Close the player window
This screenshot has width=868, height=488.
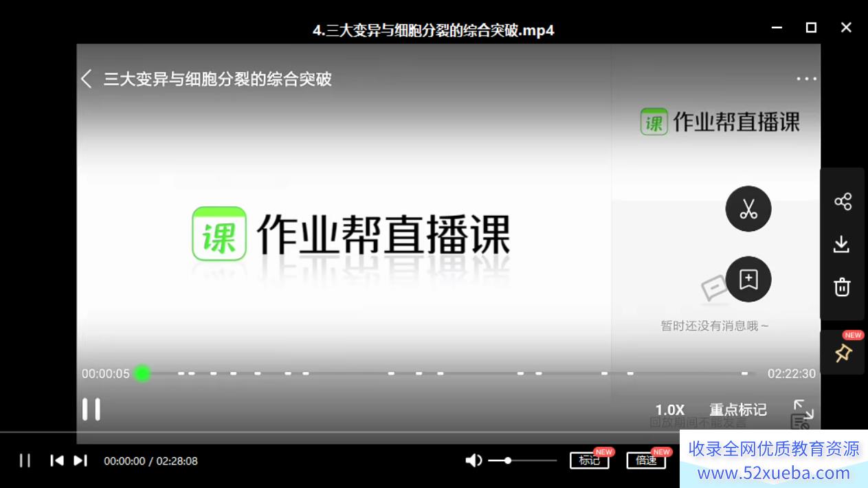coord(846,27)
